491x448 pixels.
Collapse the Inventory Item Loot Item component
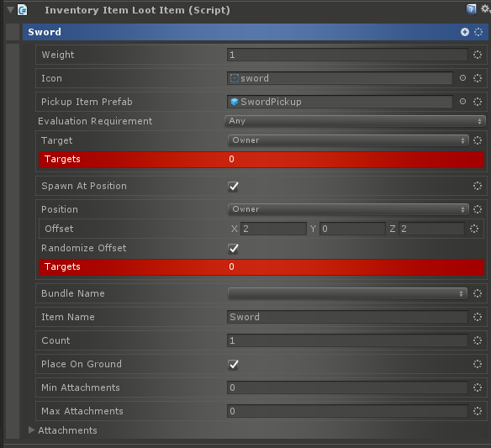pos(10,10)
